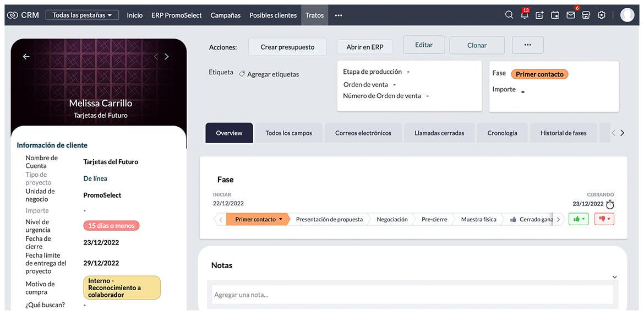Select Presentación de propuesta stage
Image resolution: width=644 pixels, height=315 pixels.
click(x=329, y=219)
